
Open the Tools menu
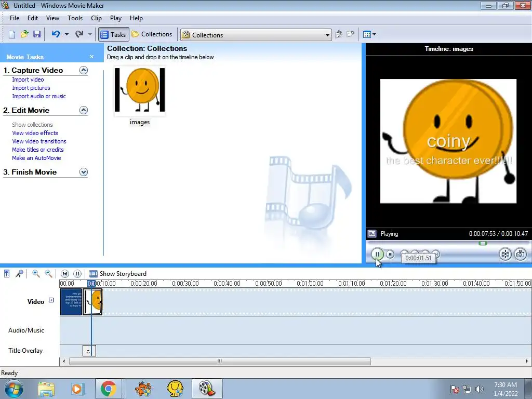point(75,18)
